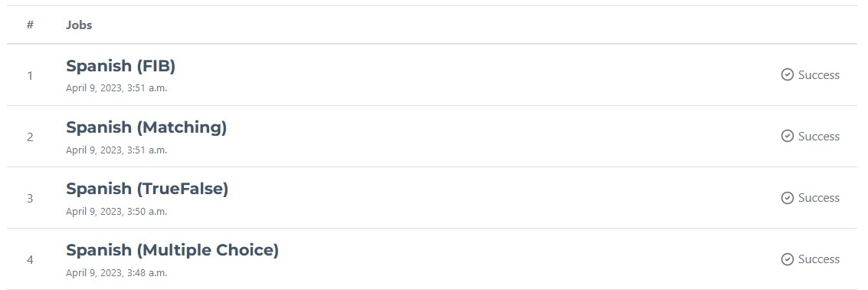The height and width of the screenshot is (290, 868).
Task: Click the checkmark icon in the Spanish (Matching) row
Action: point(788,136)
